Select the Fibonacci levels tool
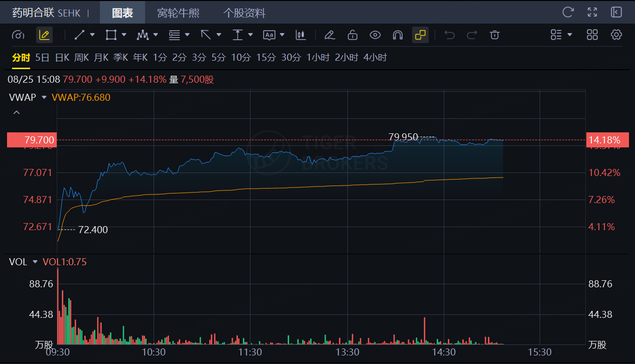635x364 pixels. [175, 35]
